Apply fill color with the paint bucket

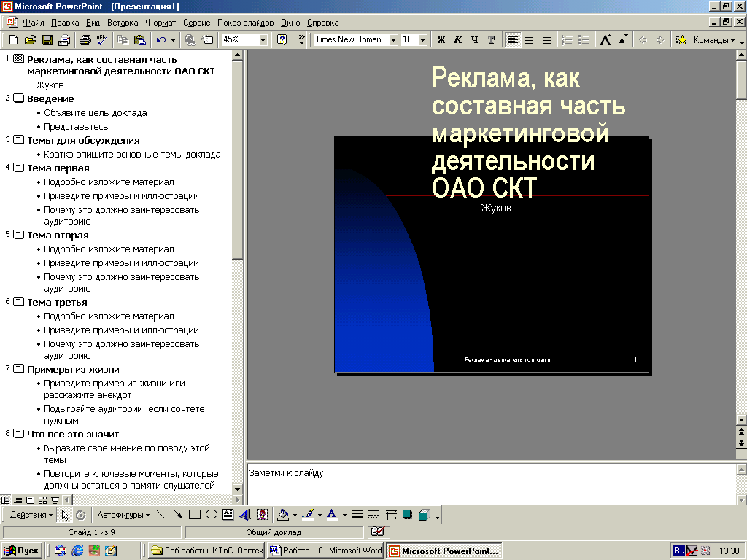[283, 515]
